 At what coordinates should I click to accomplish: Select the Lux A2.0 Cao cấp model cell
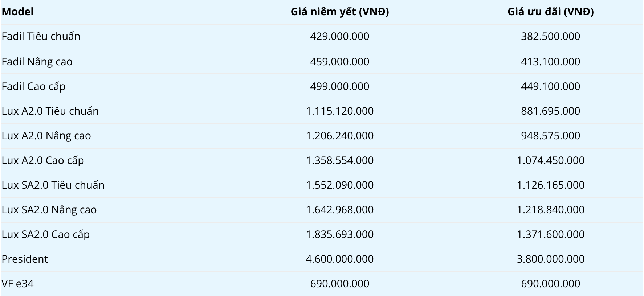43,160
